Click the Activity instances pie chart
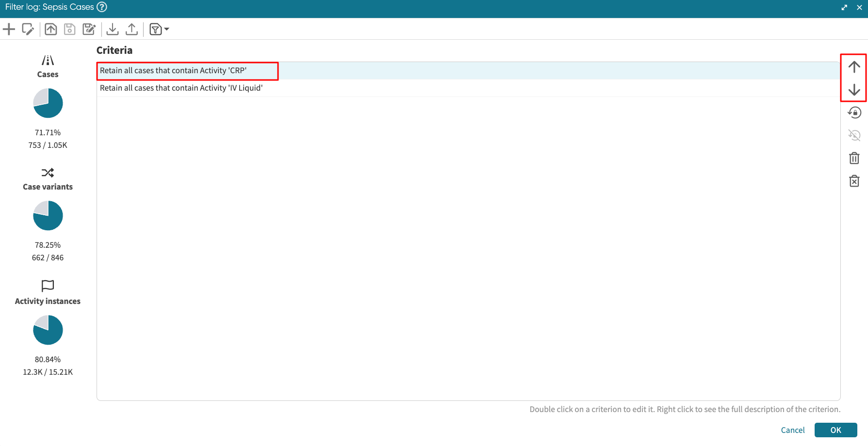This screenshot has width=868, height=446. pos(48,330)
